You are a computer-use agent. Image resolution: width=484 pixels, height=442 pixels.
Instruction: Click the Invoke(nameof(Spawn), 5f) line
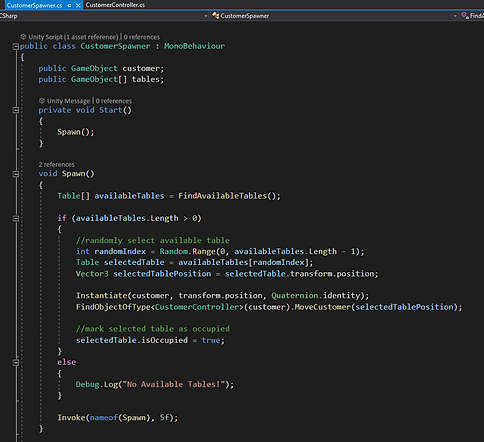point(118,418)
